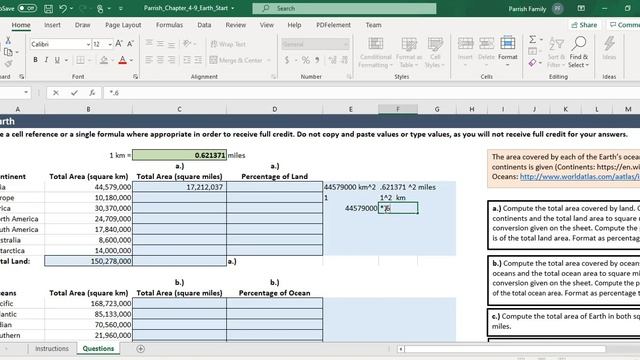This screenshot has width=640, height=360.
Task: Switch to the Page Layout tab
Action: [x=123, y=25]
